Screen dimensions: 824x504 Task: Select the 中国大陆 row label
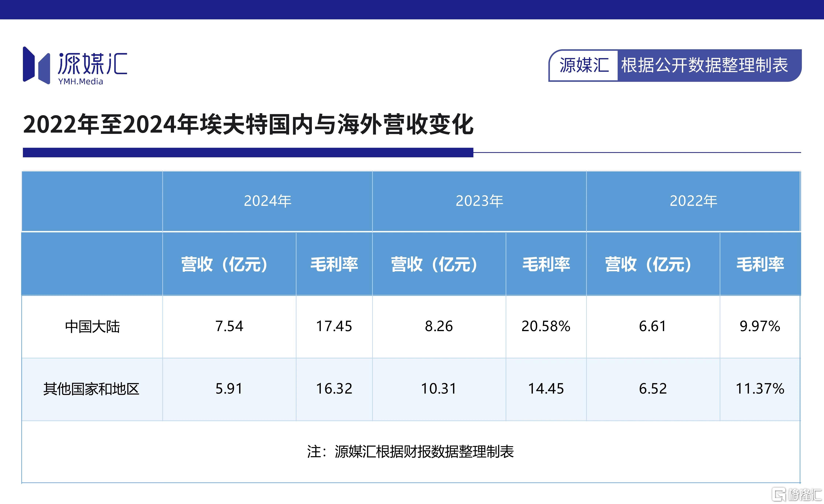tap(92, 326)
